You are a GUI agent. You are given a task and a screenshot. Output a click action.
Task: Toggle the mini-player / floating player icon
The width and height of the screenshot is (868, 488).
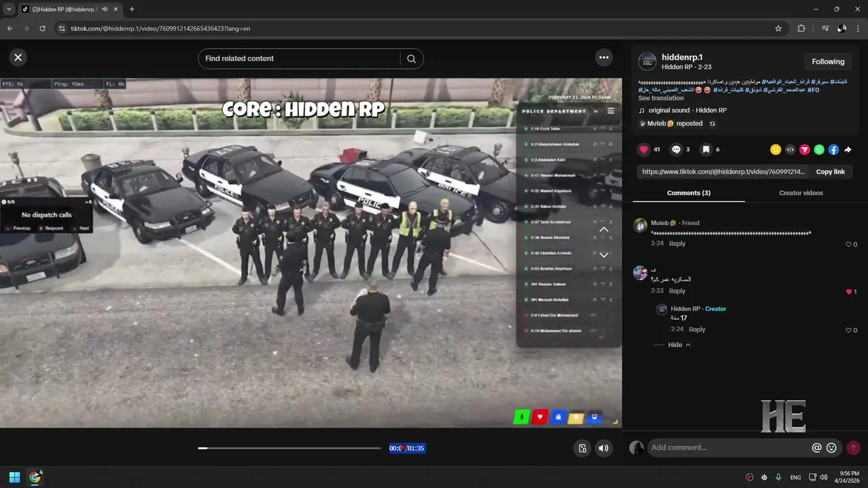(x=582, y=448)
